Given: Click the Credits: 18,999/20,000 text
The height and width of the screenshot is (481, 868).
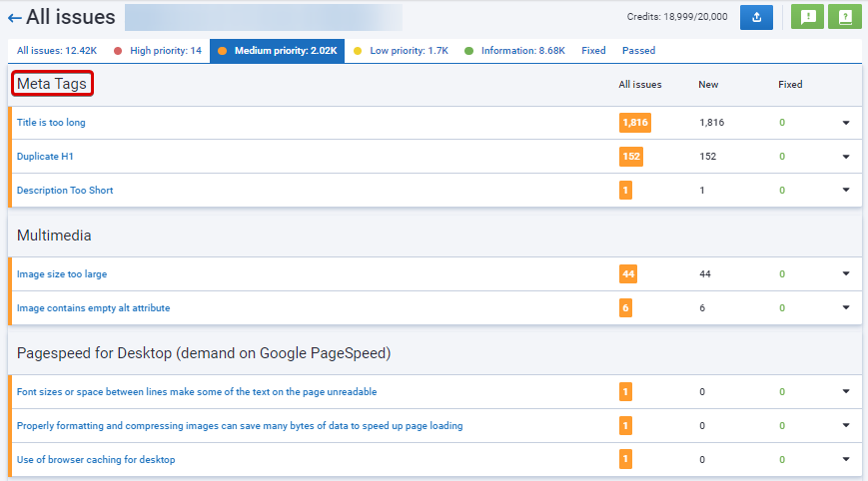Looking at the screenshot, I should coord(677,17).
